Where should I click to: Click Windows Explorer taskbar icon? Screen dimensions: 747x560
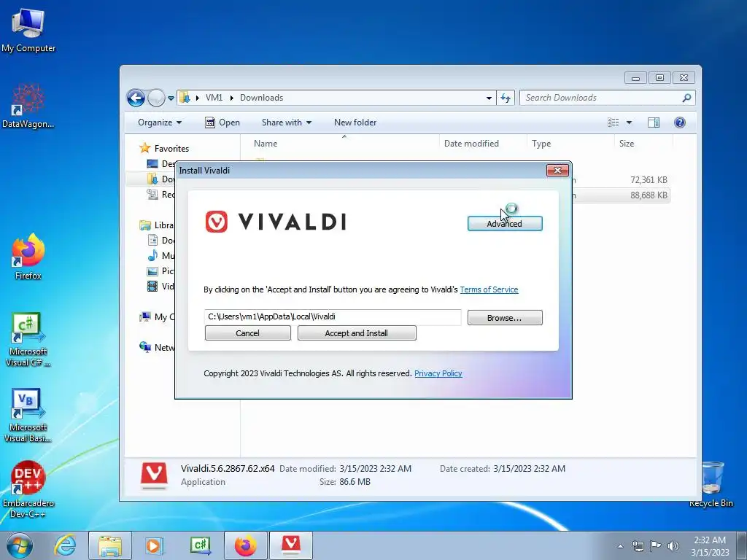(x=110, y=545)
